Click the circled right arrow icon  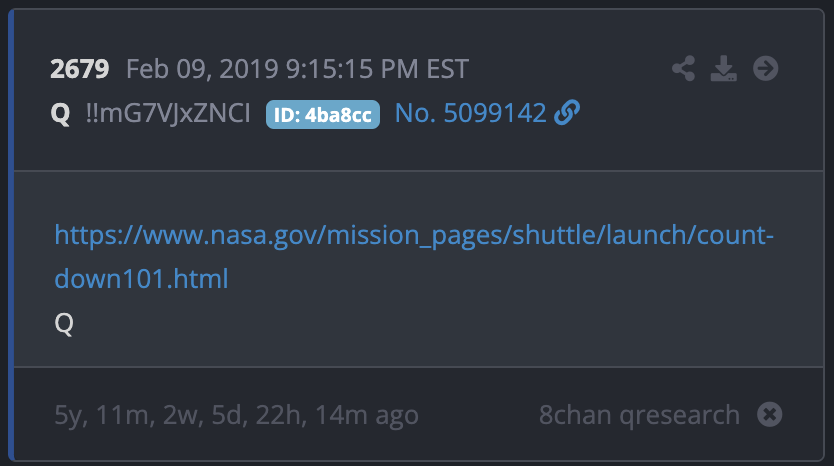[x=765, y=69]
